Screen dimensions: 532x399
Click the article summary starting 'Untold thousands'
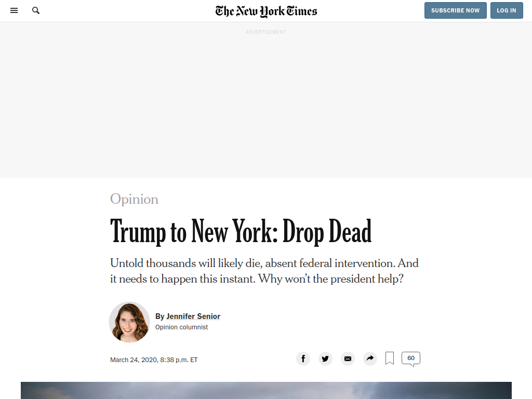(264, 271)
